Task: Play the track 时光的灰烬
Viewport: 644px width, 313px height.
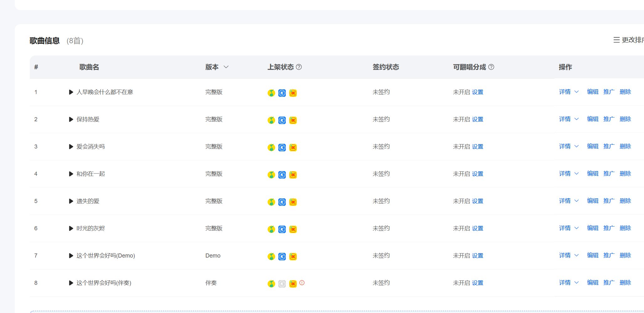Action: tap(71, 228)
